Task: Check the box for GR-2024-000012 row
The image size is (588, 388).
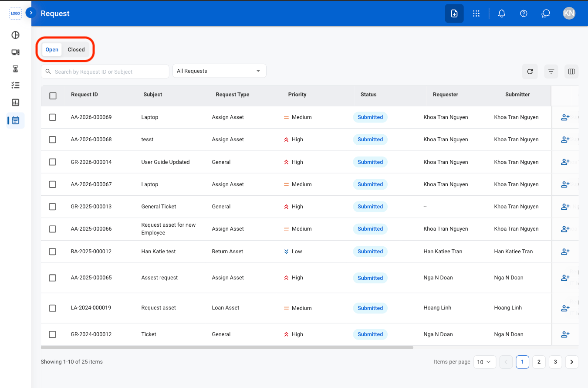Action: click(53, 334)
